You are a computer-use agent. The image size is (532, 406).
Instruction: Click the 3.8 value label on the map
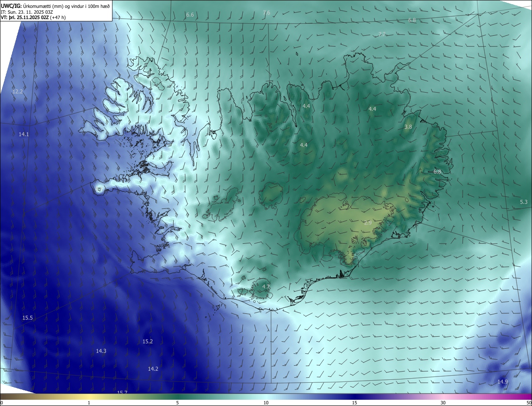pyautogui.click(x=408, y=127)
